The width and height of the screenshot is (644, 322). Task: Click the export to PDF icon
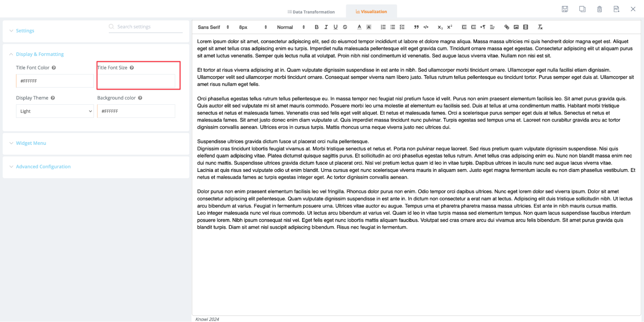tap(616, 9)
